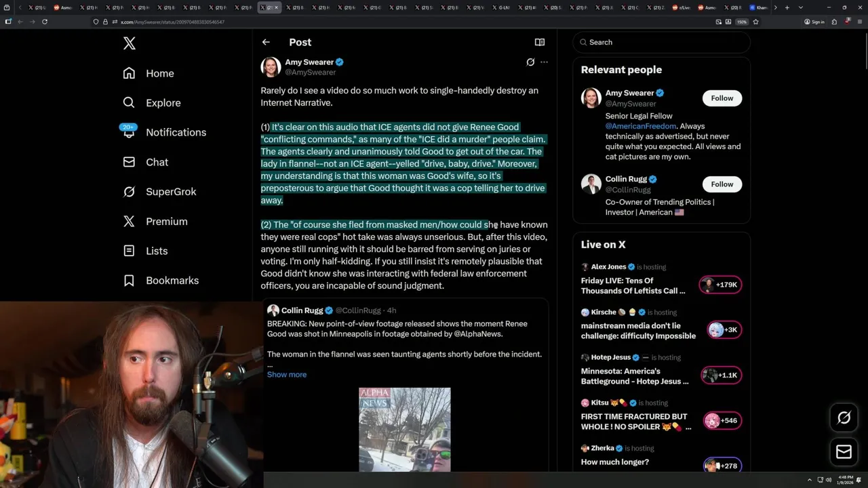868x488 pixels.
Task: Play the Alpha News video thumbnail
Action: pos(405,429)
